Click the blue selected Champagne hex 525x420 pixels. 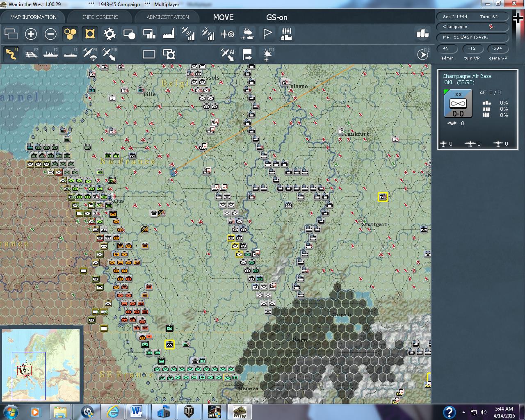point(173,173)
